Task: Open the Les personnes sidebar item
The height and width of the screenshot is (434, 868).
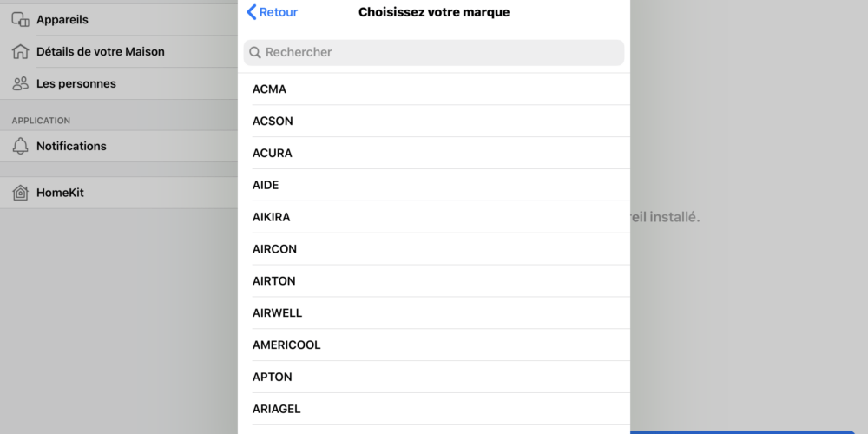Action: [x=119, y=84]
